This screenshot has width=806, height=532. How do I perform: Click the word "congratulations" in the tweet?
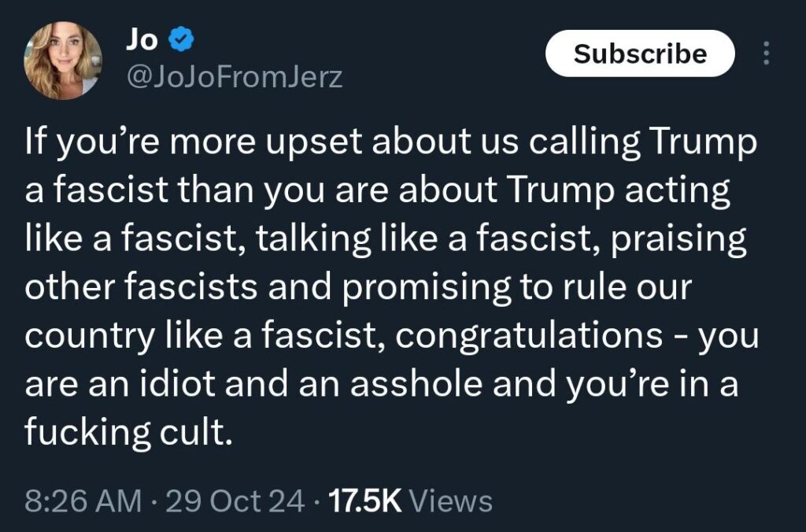528,335
